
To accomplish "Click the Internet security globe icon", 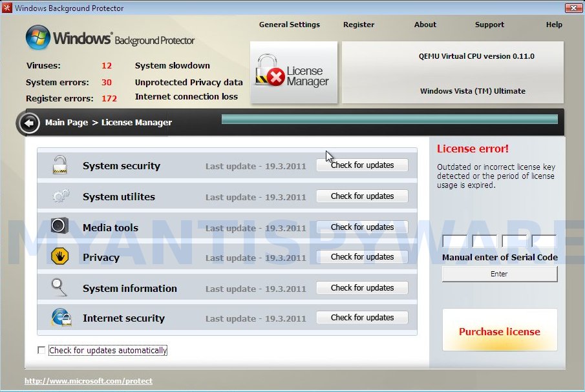I will [61, 318].
